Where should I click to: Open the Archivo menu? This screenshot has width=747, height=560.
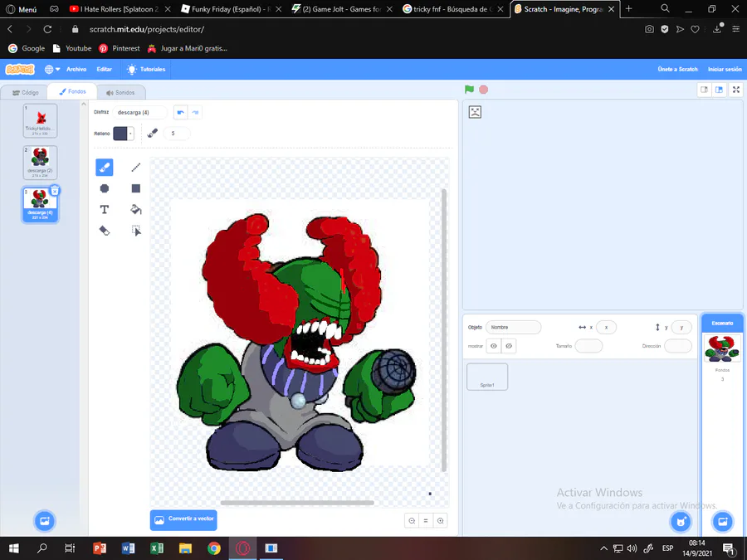pos(76,70)
